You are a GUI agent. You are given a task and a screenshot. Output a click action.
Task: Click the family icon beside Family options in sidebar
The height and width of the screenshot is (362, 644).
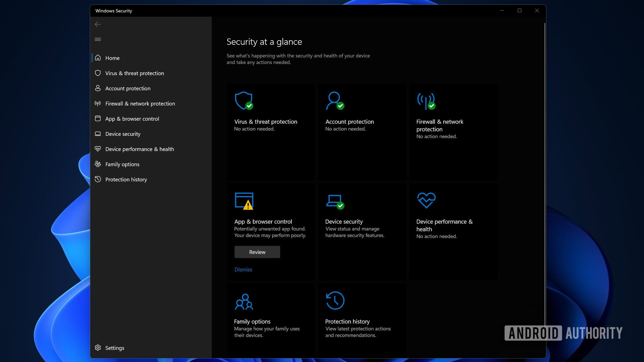[x=98, y=164]
